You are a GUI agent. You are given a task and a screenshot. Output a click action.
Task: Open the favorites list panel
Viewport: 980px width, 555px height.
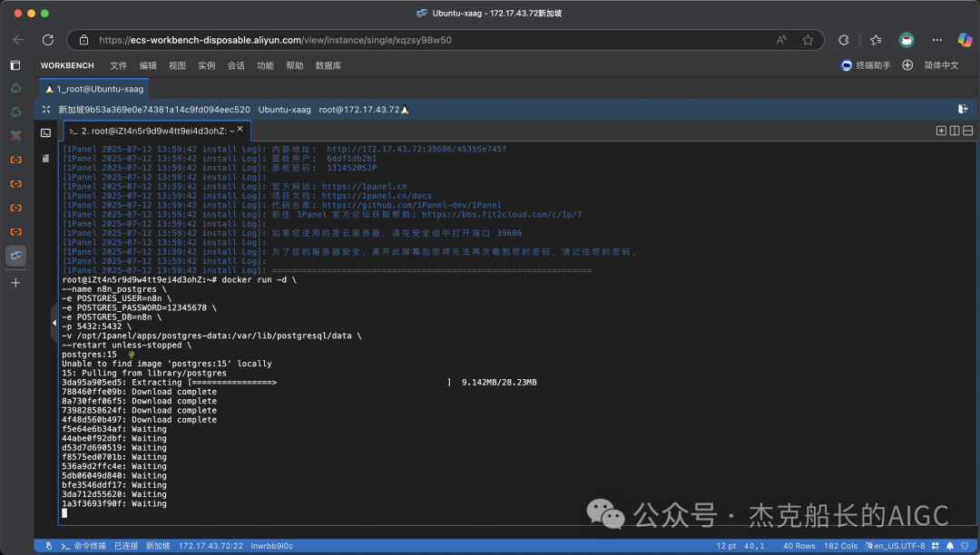click(876, 40)
